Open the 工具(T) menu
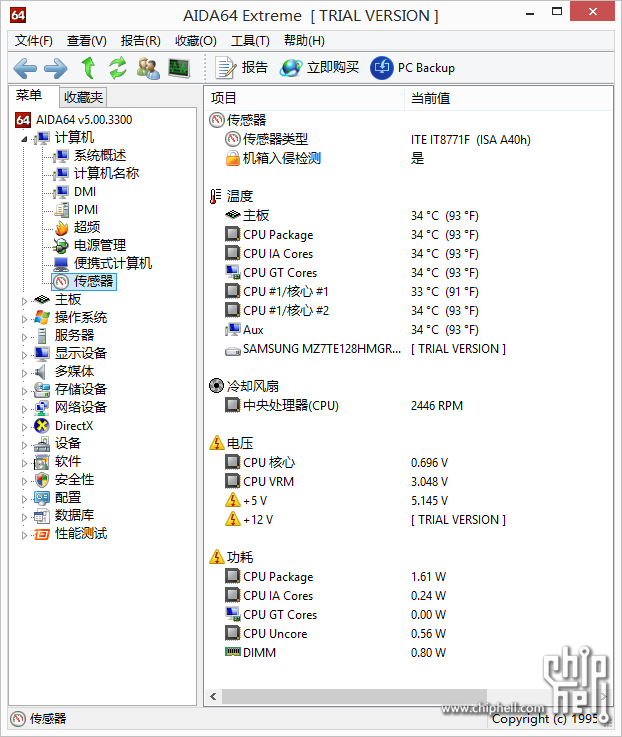The height and width of the screenshot is (737, 622). tap(250, 41)
